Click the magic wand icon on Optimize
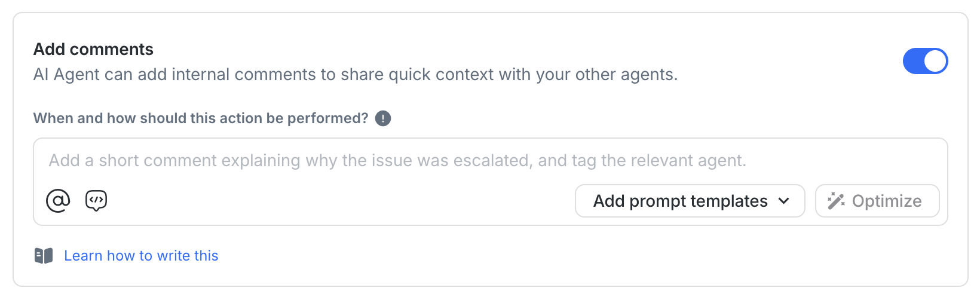Image resolution: width=980 pixels, height=303 pixels. pyautogui.click(x=836, y=201)
